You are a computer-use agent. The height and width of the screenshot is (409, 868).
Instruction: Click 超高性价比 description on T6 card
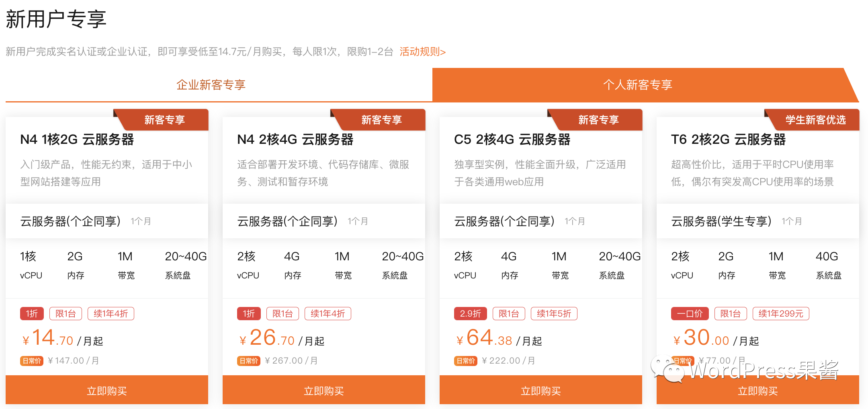point(753,173)
